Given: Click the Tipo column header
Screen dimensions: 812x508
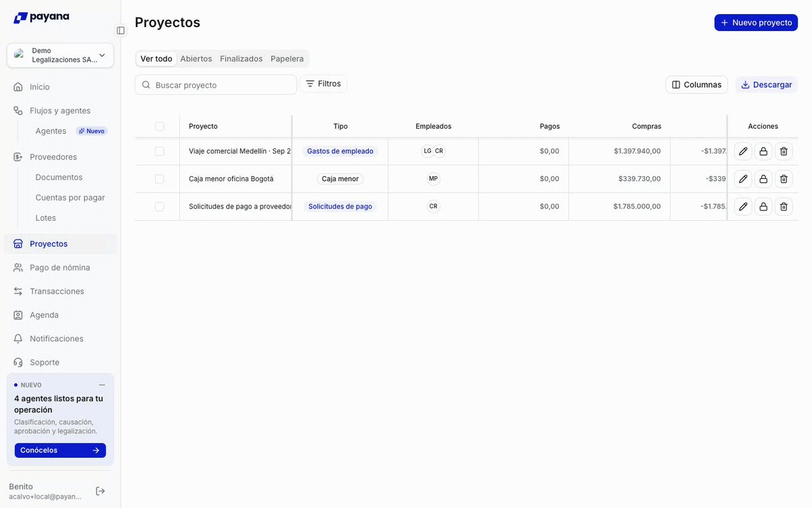Looking at the screenshot, I should [340, 126].
